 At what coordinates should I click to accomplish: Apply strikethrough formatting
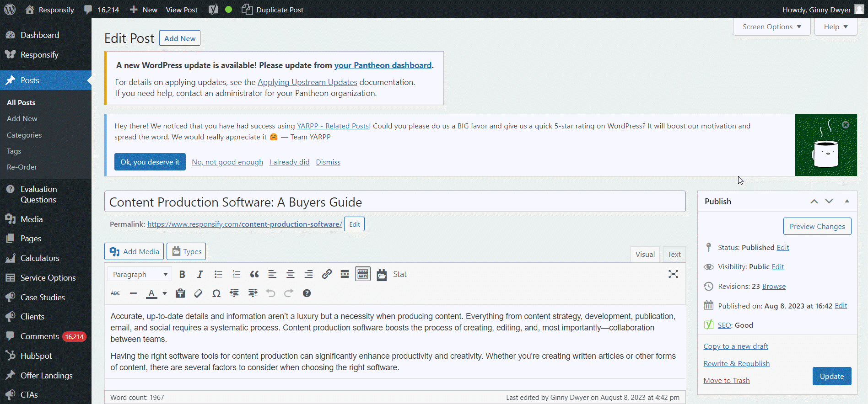pos(115,293)
